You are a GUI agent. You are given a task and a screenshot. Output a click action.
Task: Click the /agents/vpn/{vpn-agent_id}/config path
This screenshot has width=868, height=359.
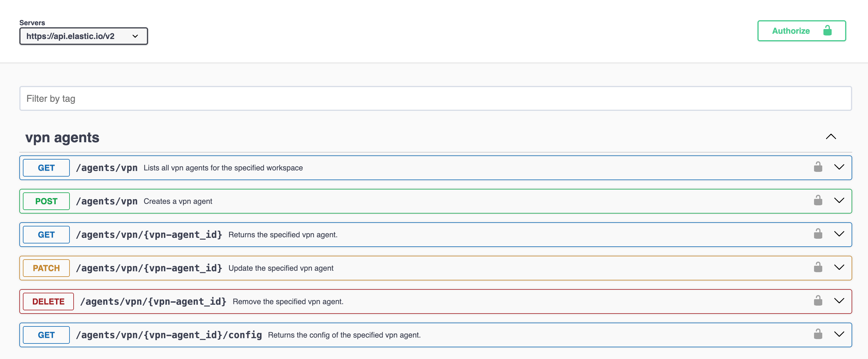pyautogui.click(x=169, y=335)
